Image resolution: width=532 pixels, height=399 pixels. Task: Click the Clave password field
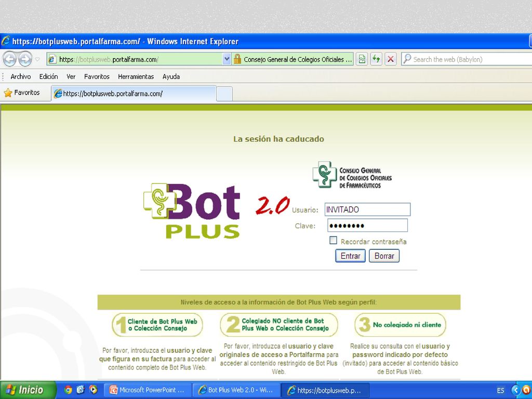point(367,225)
